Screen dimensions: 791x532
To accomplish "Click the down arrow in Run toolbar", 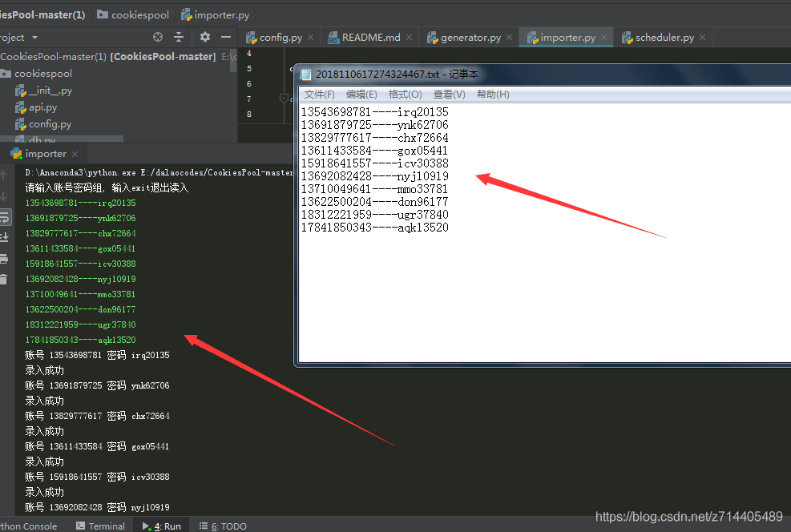I will point(3,196).
